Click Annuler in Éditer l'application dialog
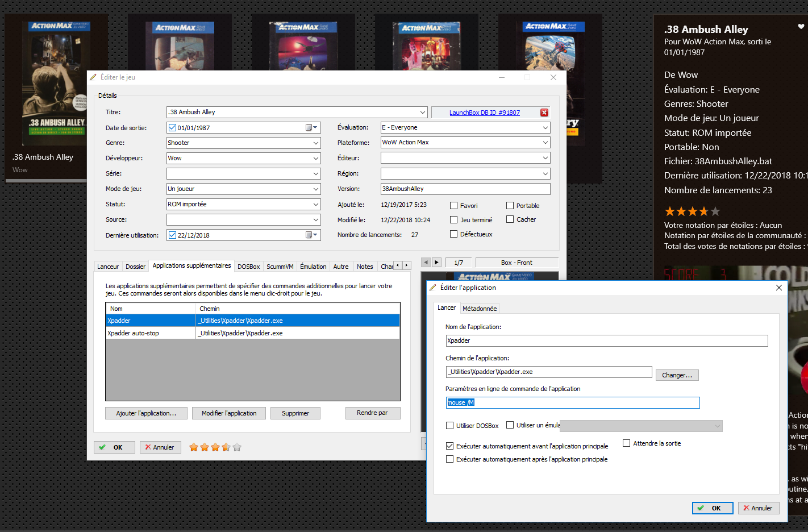The width and height of the screenshot is (808, 532). [x=758, y=508]
